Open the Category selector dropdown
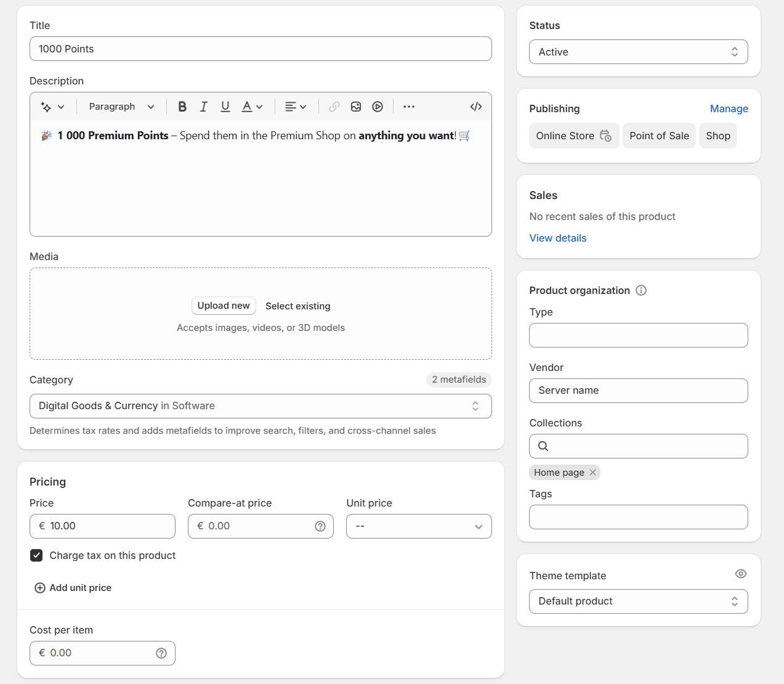Image resolution: width=784 pixels, height=684 pixels. pos(261,406)
